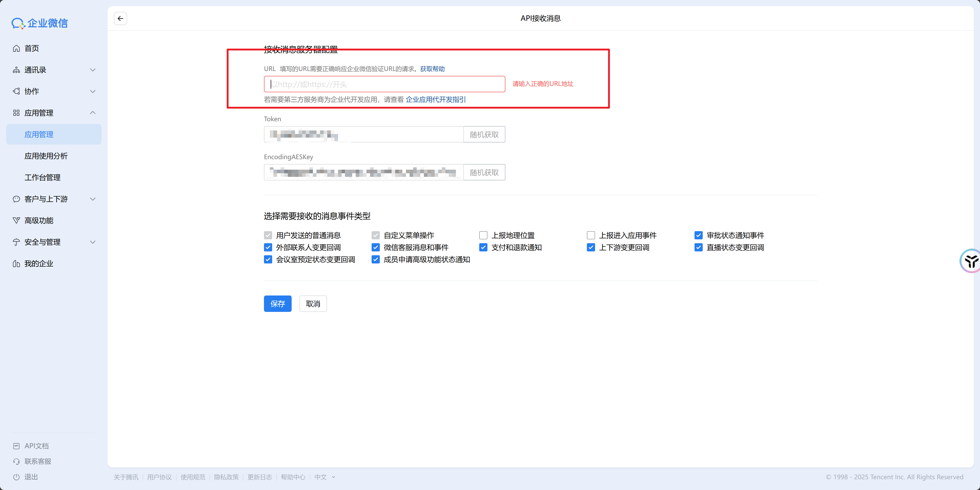Click the 退出 power icon
Viewport: 980px width, 490px height.
[16, 477]
